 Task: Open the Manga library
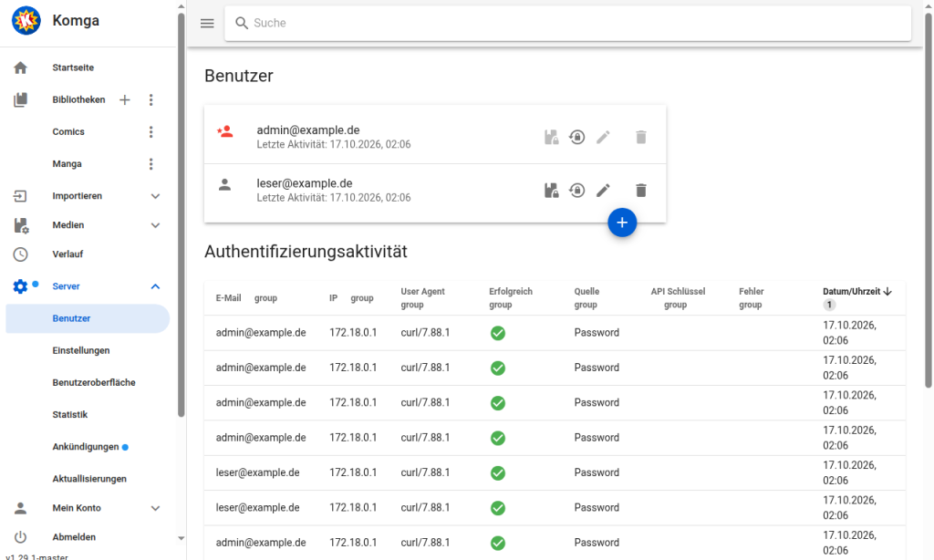tap(67, 164)
